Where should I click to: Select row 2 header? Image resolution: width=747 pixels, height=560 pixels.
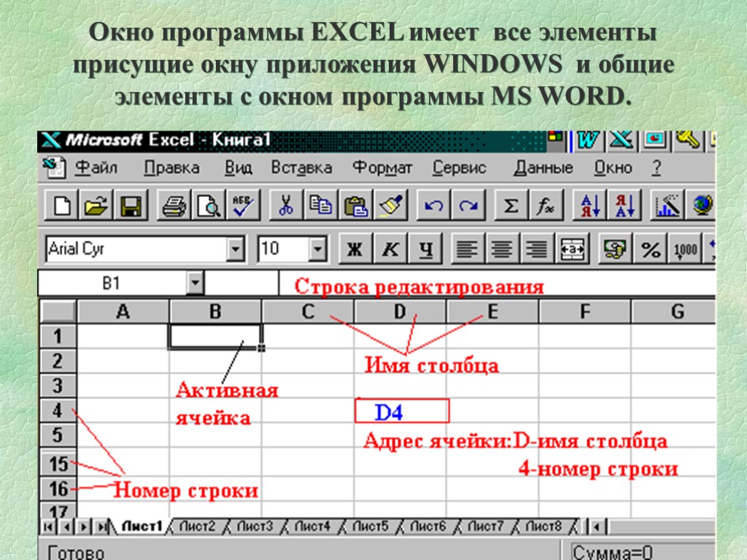click(x=58, y=361)
